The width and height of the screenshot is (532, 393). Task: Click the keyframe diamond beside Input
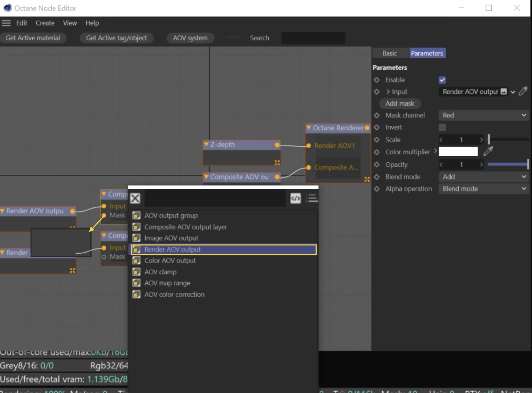point(377,92)
